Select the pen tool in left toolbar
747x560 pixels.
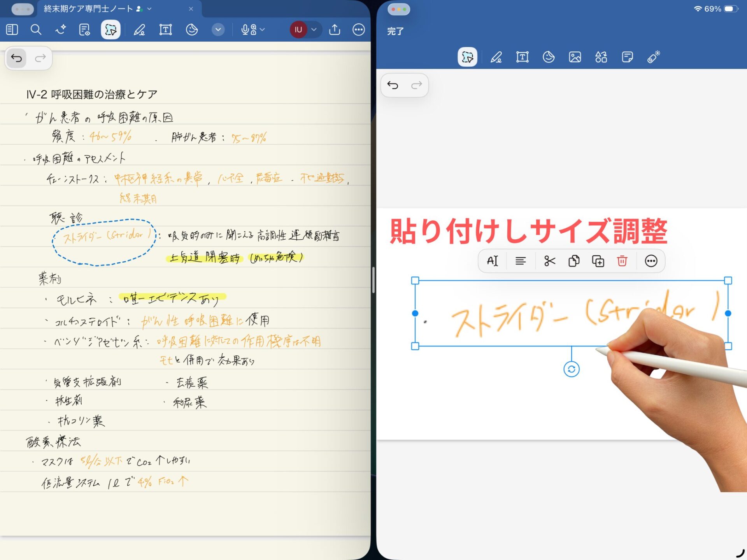(139, 30)
